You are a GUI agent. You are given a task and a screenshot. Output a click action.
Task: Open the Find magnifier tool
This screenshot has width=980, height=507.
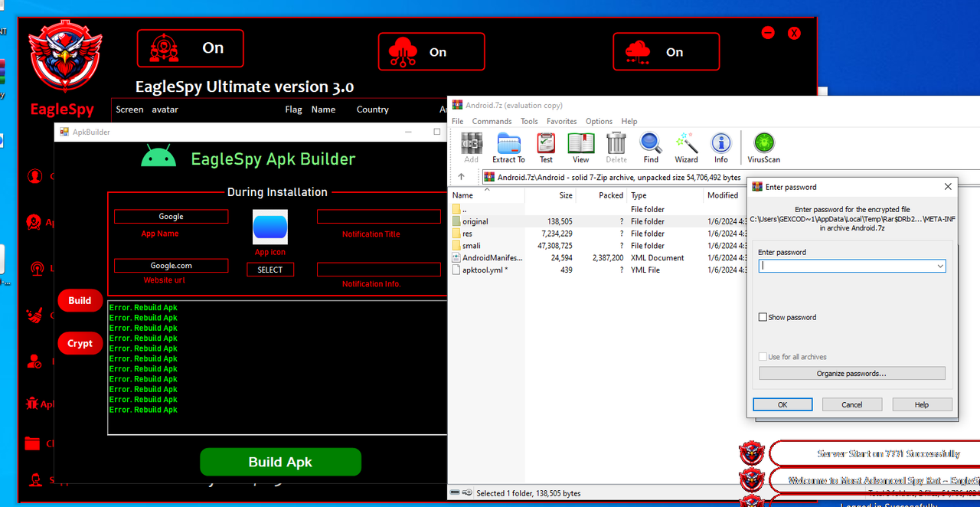[x=651, y=148]
